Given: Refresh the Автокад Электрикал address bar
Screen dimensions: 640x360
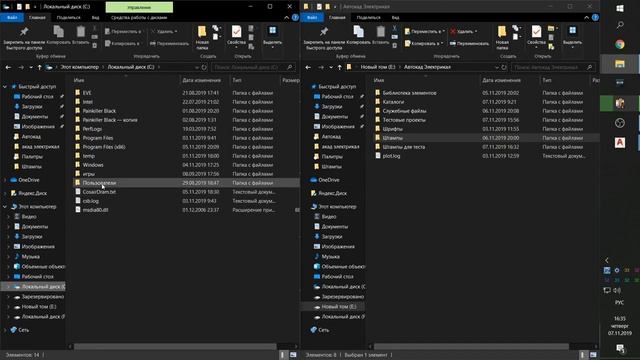Looking at the screenshot, I should tap(504, 67).
